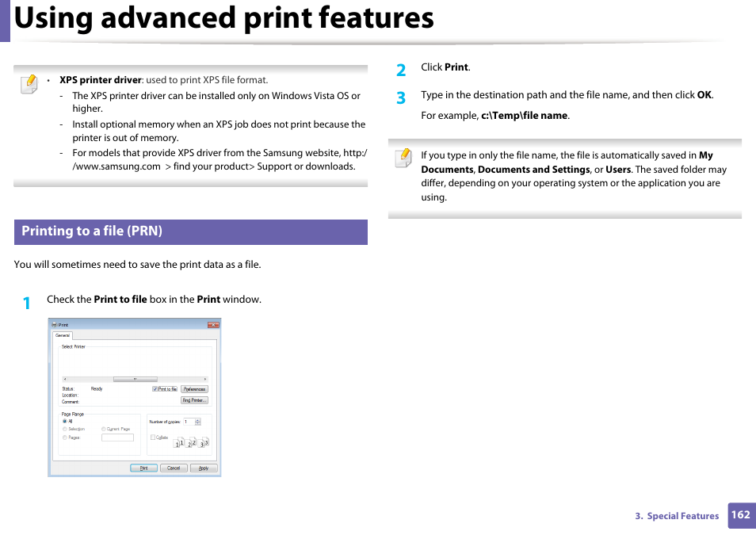
Task: Click the 3. Special Features footer label
Action: pyautogui.click(x=677, y=516)
